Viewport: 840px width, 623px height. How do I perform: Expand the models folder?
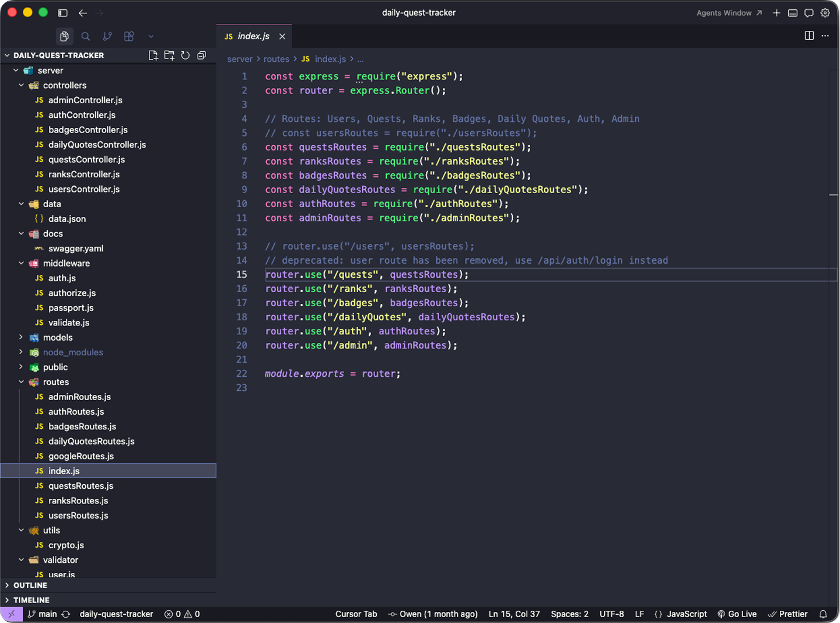click(x=58, y=338)
